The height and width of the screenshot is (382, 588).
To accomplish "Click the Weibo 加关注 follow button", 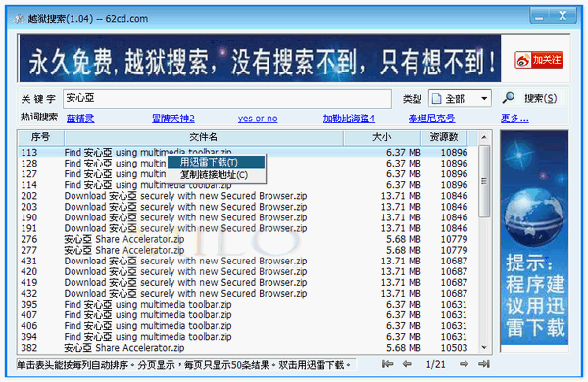I will (538, 60).
